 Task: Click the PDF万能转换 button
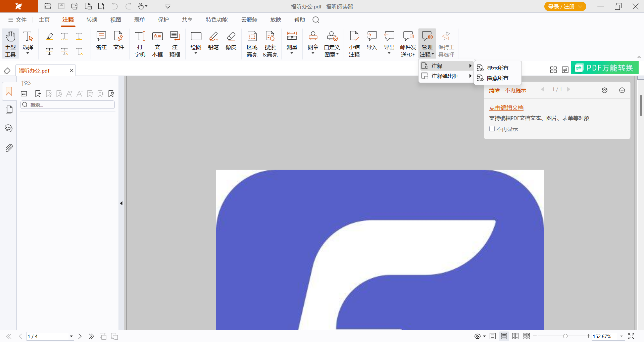604,68
